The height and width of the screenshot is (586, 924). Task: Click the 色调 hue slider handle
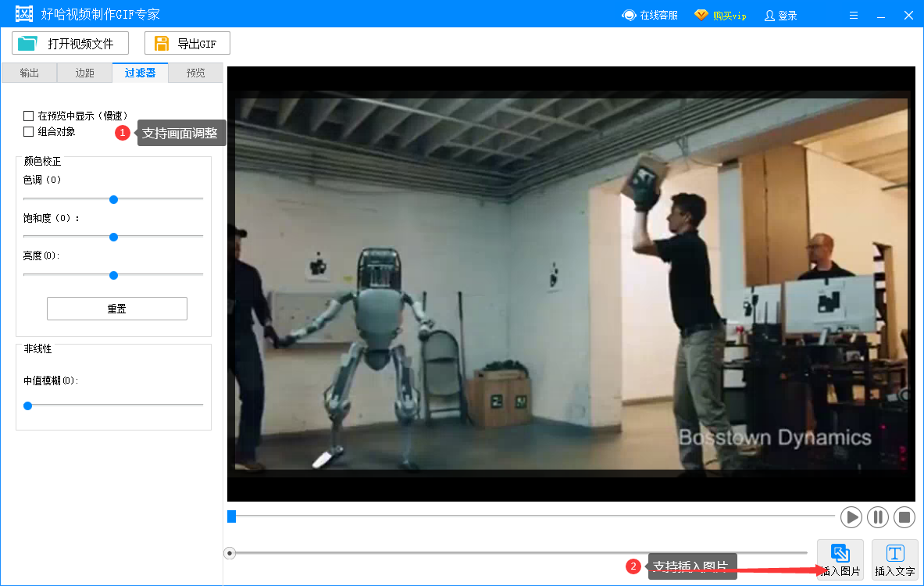click(x=113, y=199)
